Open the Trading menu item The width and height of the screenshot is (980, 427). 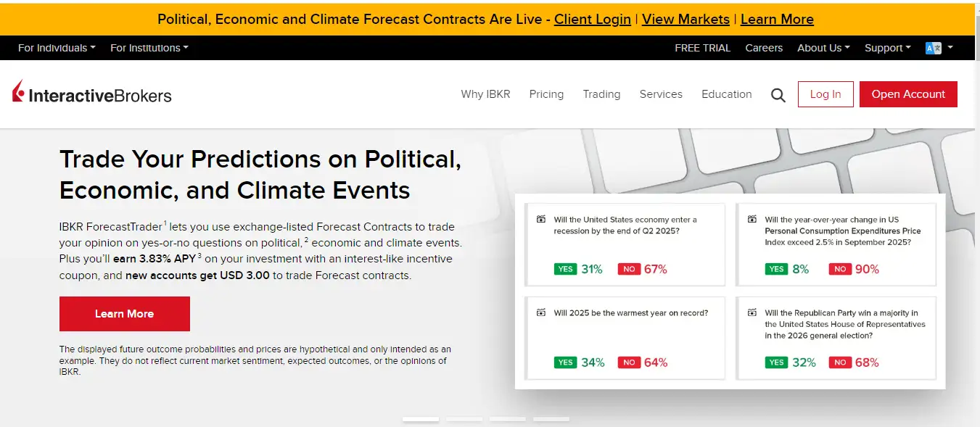601,94
